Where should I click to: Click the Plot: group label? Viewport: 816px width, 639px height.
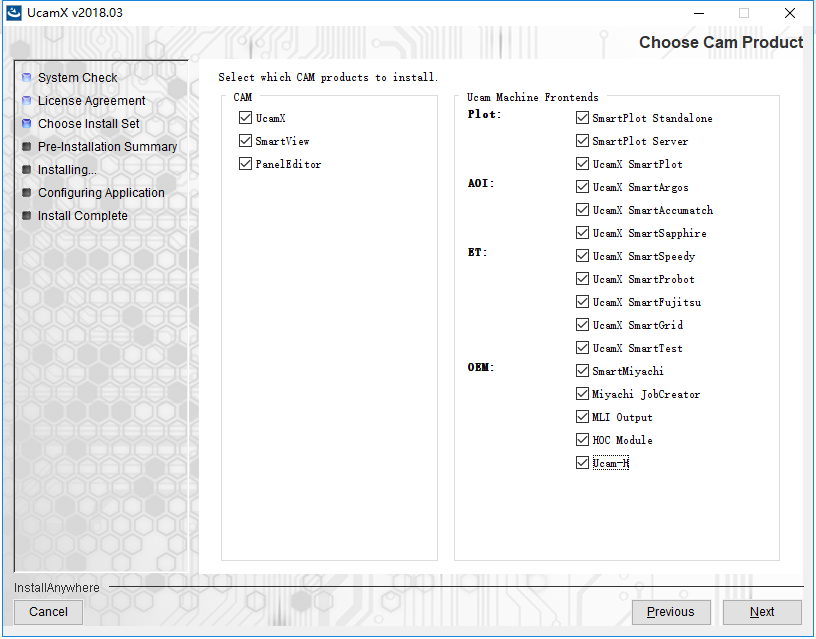[x=484, y=114]
